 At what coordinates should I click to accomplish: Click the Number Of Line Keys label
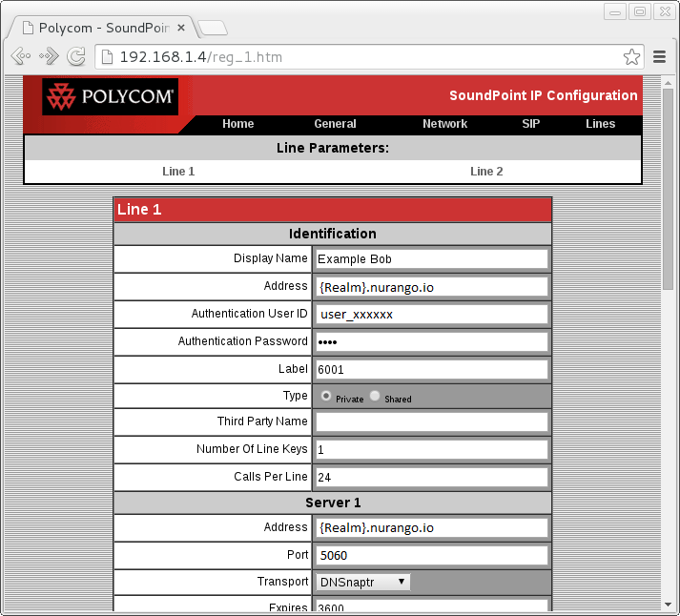(x=252, y=449)
